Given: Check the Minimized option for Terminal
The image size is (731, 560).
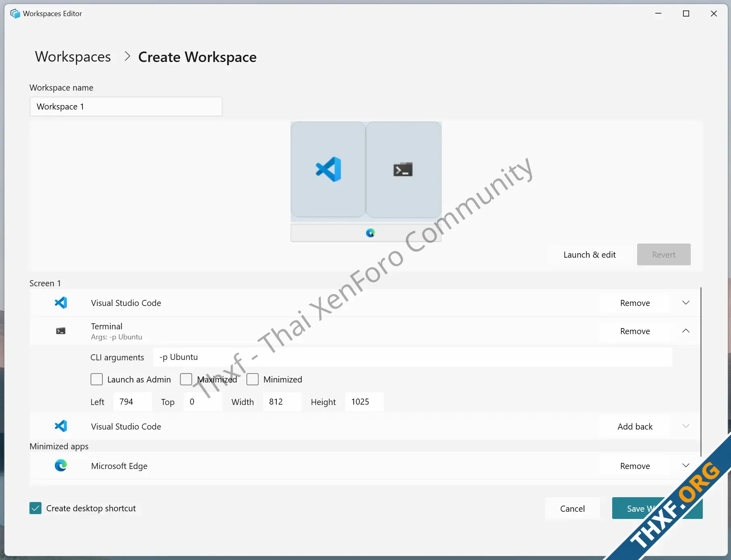Looking at the screenshot, I should (x=253, y=379).
